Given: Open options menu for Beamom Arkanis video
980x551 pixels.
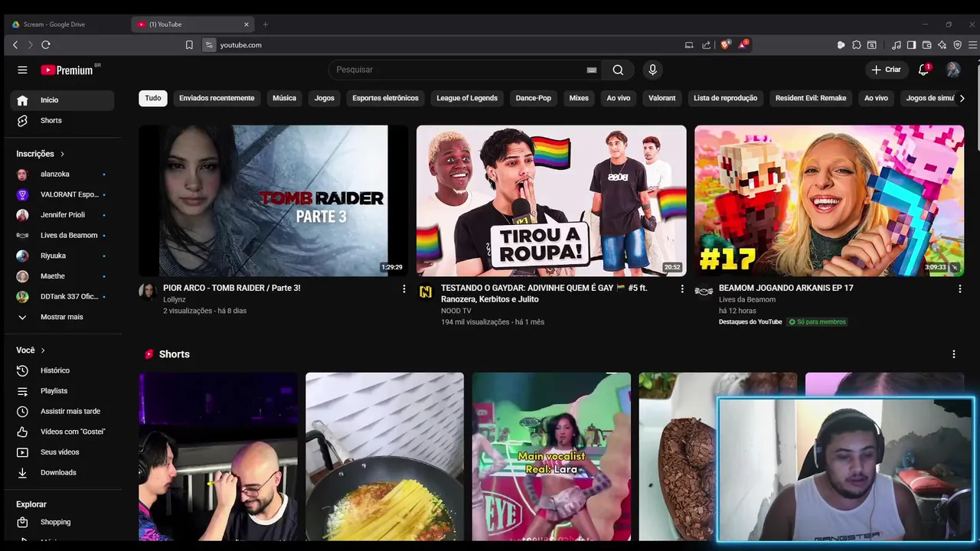Looking at the screenshot, I should [x=960, y=289].
